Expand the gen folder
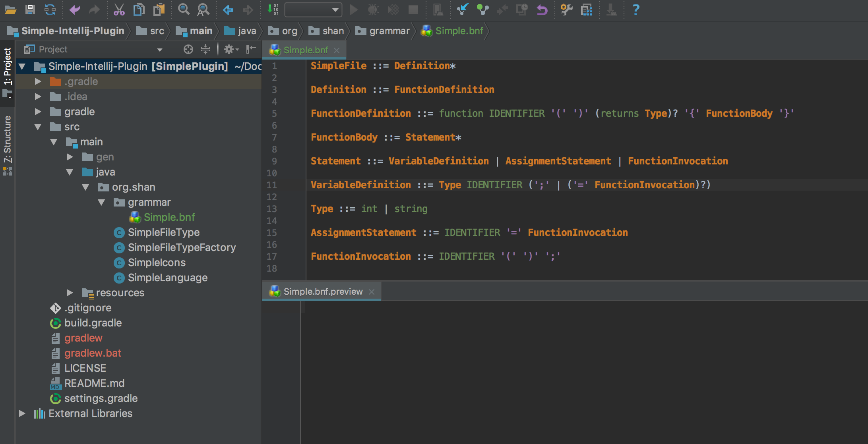The width and height of the screenshot is (868, 444). (x=70, y=157)
